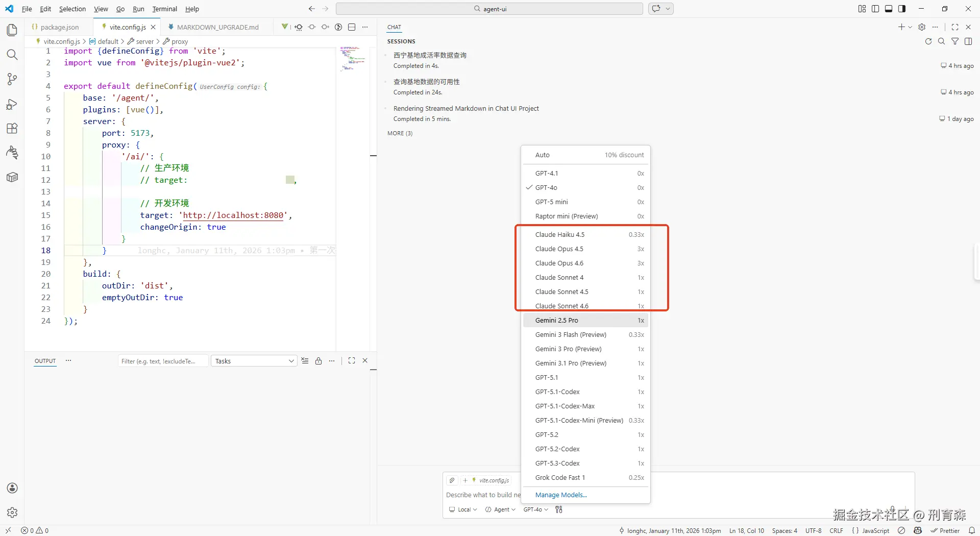Switch to the package.json tab
This screenshot has height=536, width=980.
pyautogui.click(x=59, y=27)
